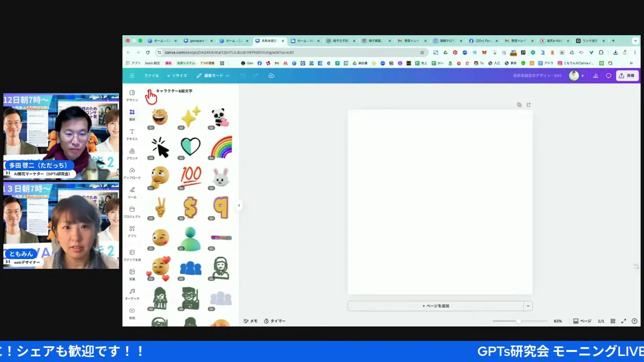Open the タイマー timer button
The image size is (644, 362).
(x=275, y=321)
